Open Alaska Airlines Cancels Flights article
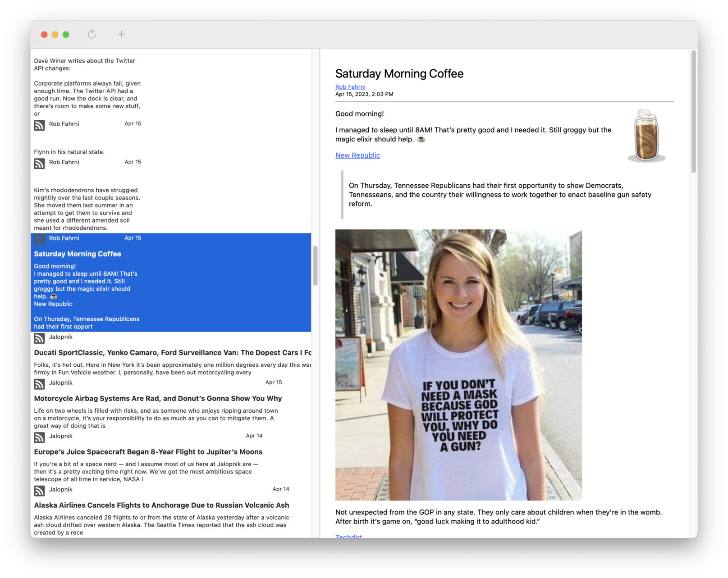This screenshot has height=578, width=728. pyautogui.click(x=161, y=505)
